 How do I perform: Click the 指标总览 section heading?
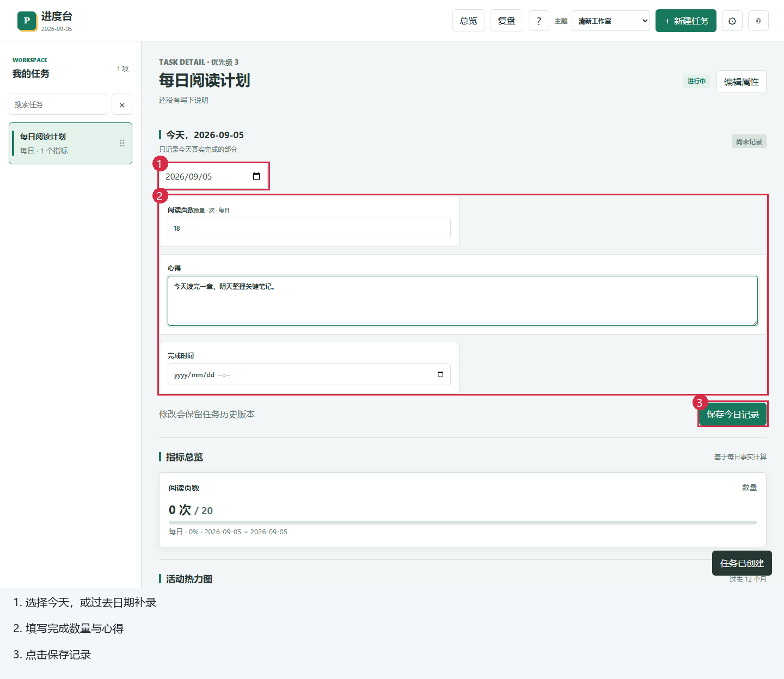coord(185,457)
